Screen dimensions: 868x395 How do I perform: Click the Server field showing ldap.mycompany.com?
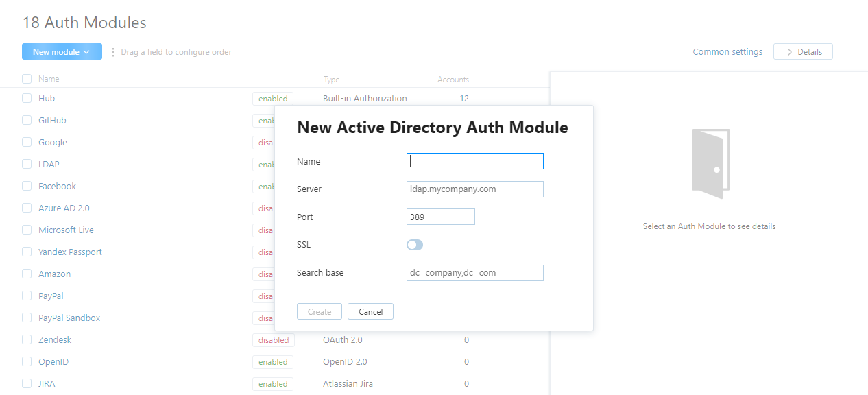(474, 189)
